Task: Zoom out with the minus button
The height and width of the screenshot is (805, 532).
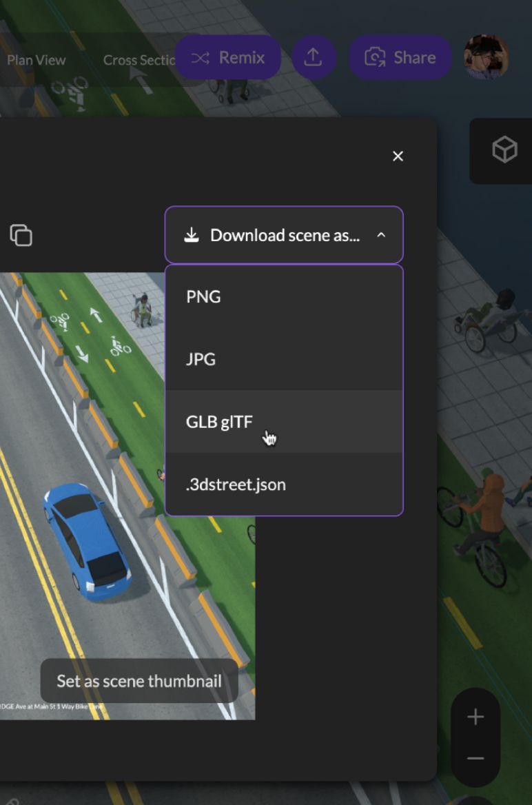Action: 475,758
